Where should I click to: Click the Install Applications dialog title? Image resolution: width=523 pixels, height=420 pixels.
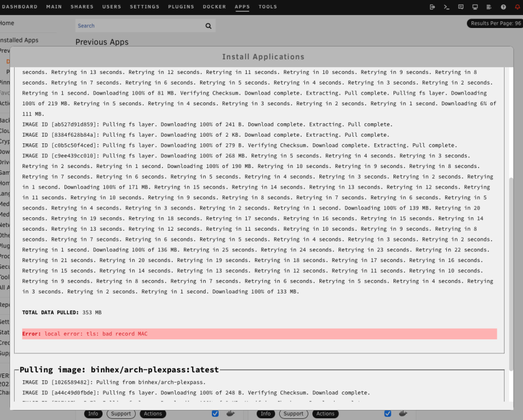263,57
